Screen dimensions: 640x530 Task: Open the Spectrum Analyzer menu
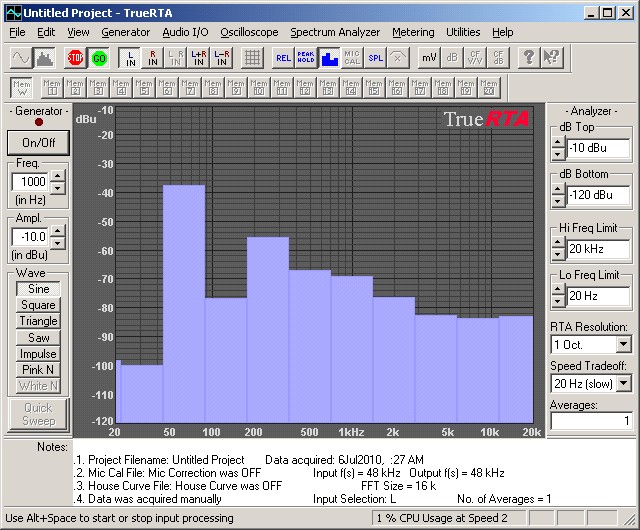tap(335, 32)
